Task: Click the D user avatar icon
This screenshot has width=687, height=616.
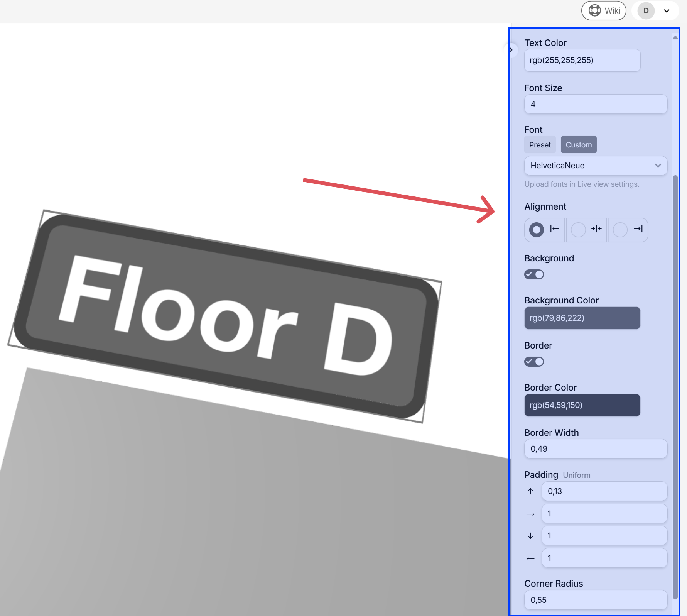Action: click(x=646, y=10)
